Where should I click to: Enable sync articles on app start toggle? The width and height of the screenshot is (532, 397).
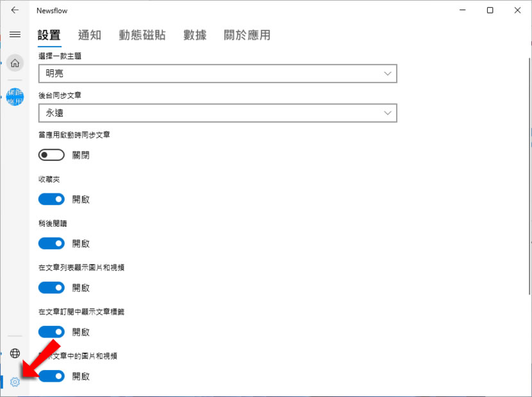(x=51, y=155)
